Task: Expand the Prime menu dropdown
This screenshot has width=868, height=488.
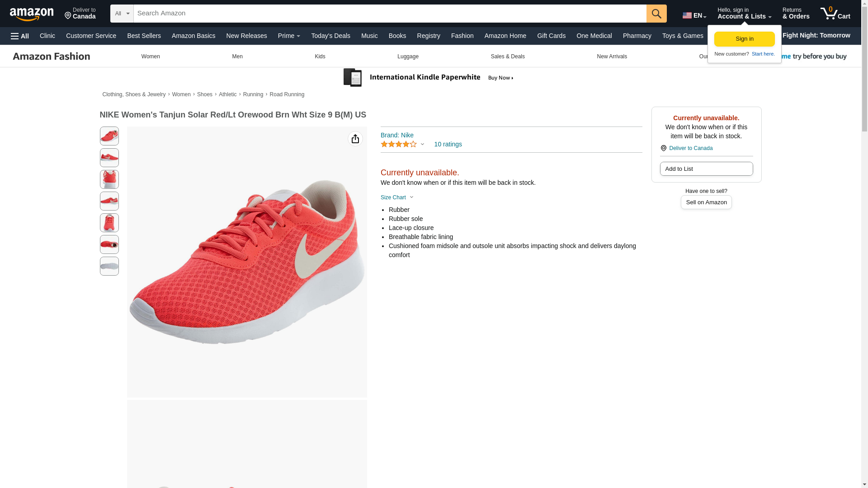Action: 289,36
